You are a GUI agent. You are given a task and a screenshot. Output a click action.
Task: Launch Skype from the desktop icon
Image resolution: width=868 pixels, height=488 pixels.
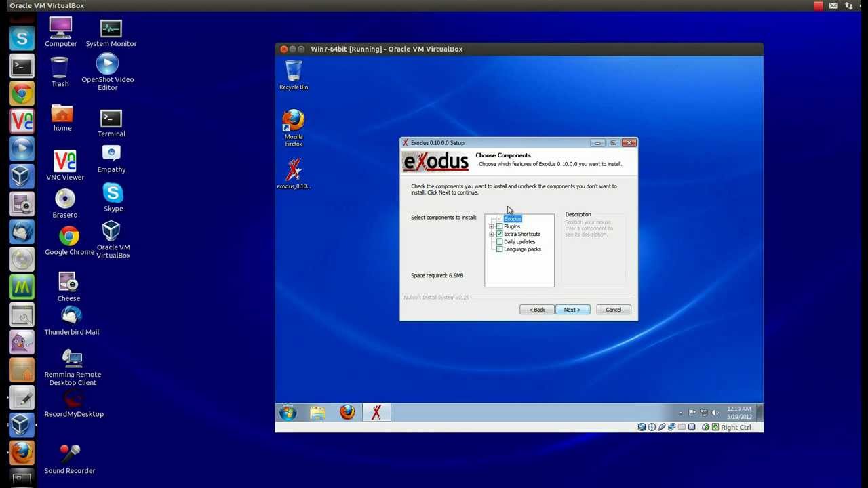113,197
